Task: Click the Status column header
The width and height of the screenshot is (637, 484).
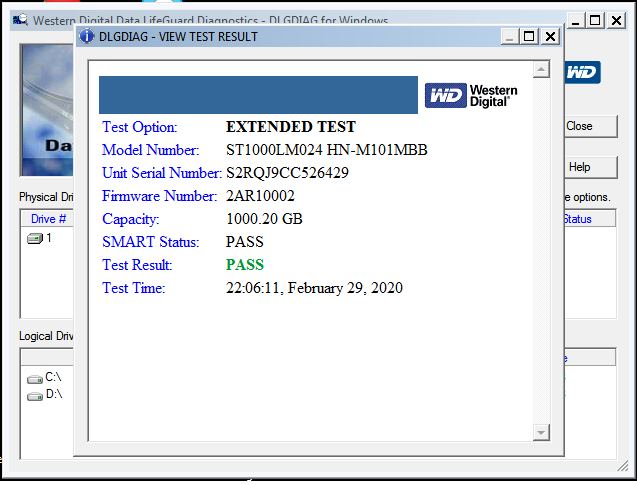Action: coord(589,219)
